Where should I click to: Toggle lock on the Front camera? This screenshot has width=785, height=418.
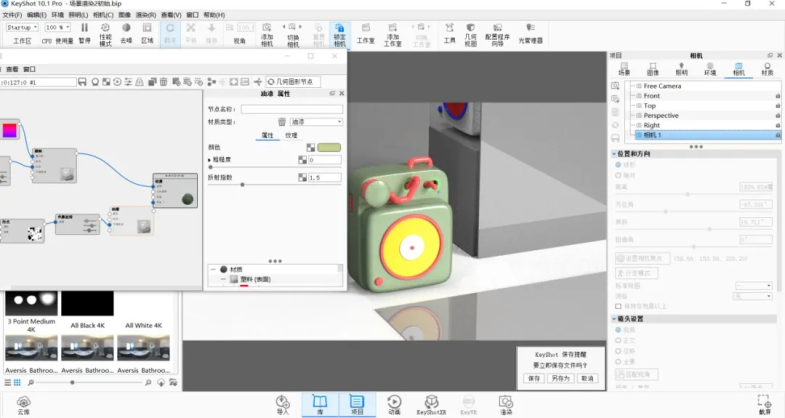point(777,96)
